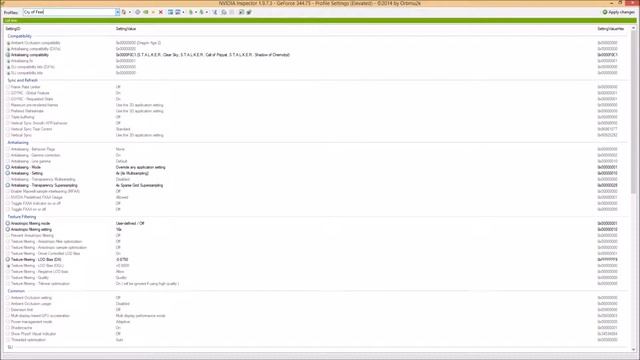Click the 4x [4x Multisampling] value
The width and height of the screenshot is (640, 360).
[132, 173]
